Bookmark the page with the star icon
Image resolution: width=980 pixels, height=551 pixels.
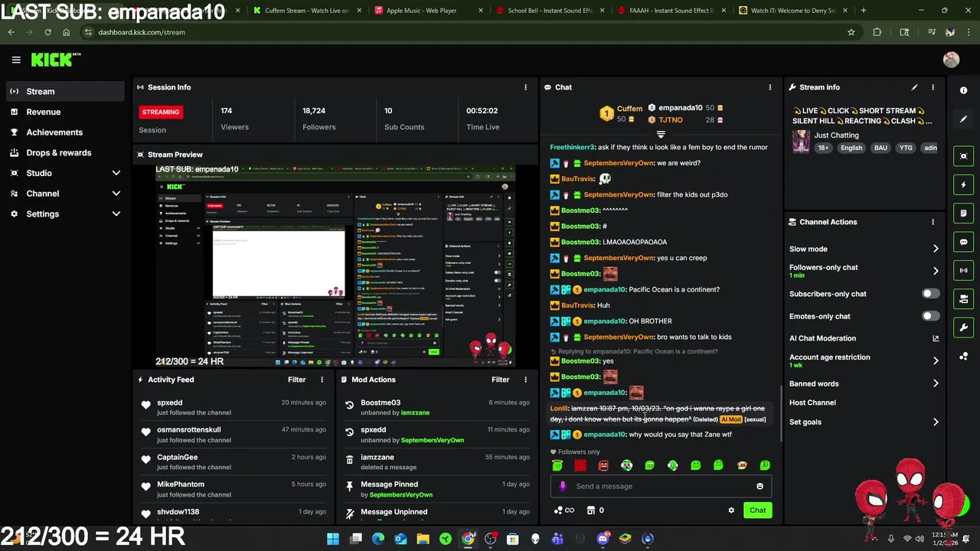pyautogui.click(x=851, y=32)
